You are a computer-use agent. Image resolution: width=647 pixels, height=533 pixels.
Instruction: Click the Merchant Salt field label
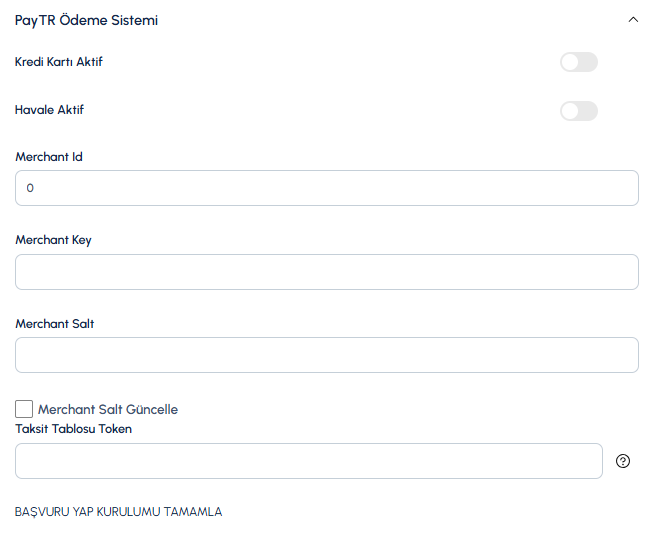coord(54,324)
